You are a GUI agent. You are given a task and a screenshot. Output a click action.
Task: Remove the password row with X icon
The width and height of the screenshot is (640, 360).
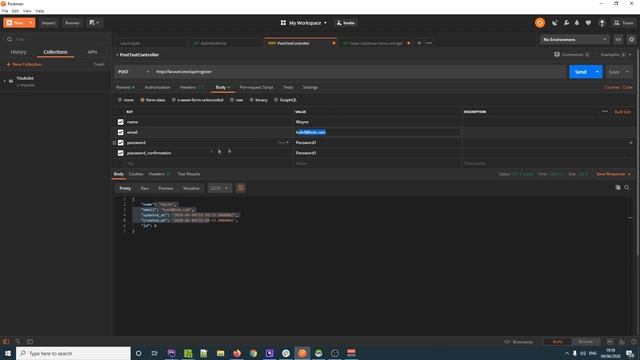click(631, 142)
